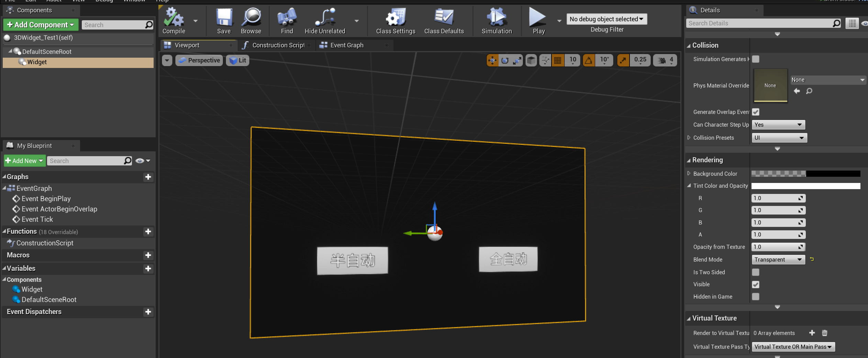868x358 pixels.
Task: Add new function with plus icon
Action: 148,232
